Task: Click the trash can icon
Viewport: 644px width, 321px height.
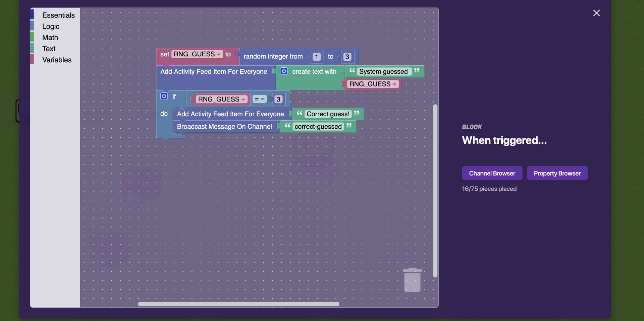Action: coord(412,280)
